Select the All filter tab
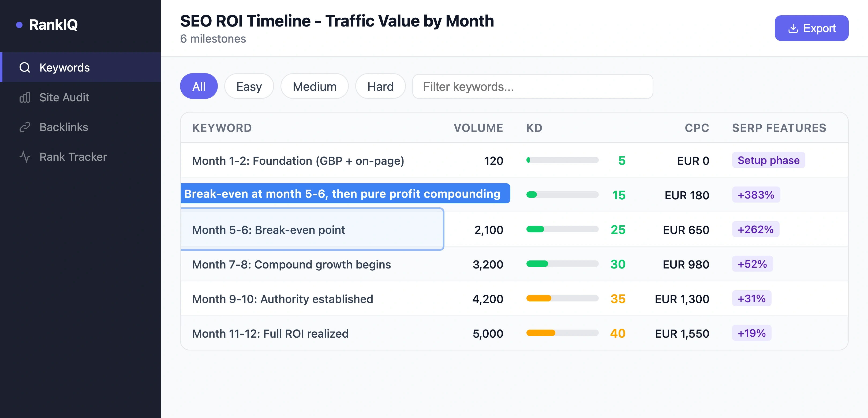Screen dimensions: 868x418 (199, 86)
